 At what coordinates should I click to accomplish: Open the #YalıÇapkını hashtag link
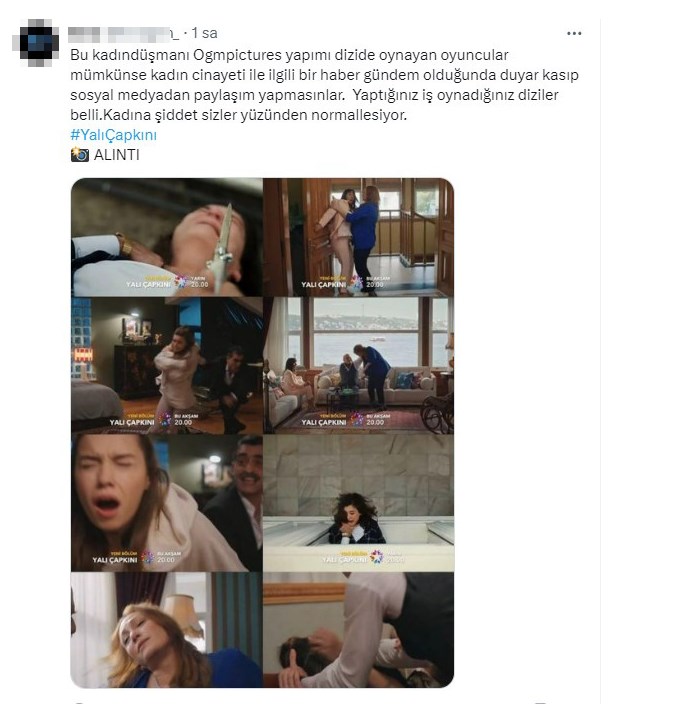pyautogui.click(x=114, y=135)
